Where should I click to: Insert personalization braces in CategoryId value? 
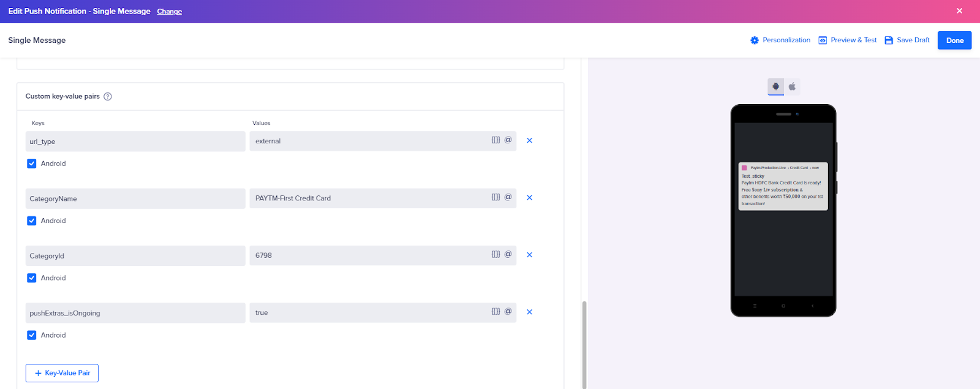tap(496, 254)
